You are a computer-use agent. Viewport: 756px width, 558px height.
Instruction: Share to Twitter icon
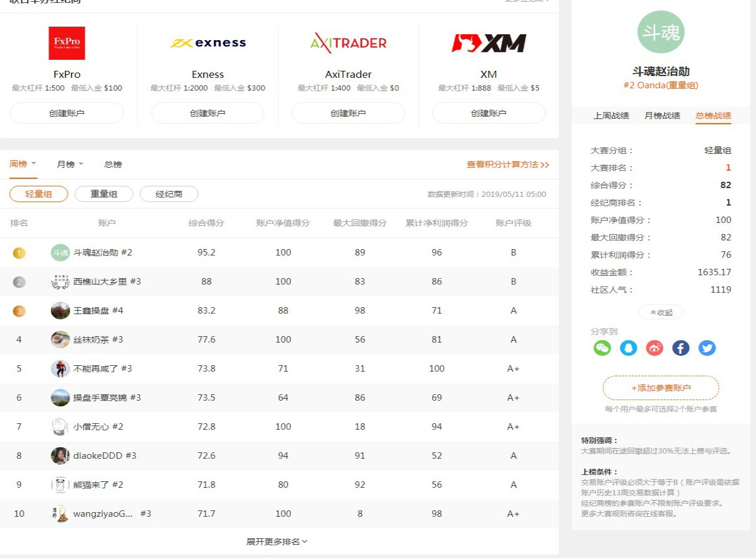[707, 348]
